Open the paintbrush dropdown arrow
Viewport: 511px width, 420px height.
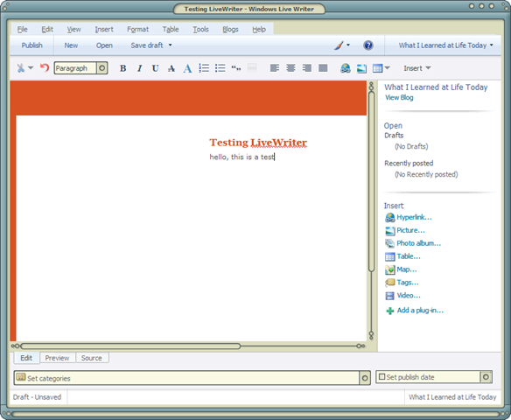point(348,45)
